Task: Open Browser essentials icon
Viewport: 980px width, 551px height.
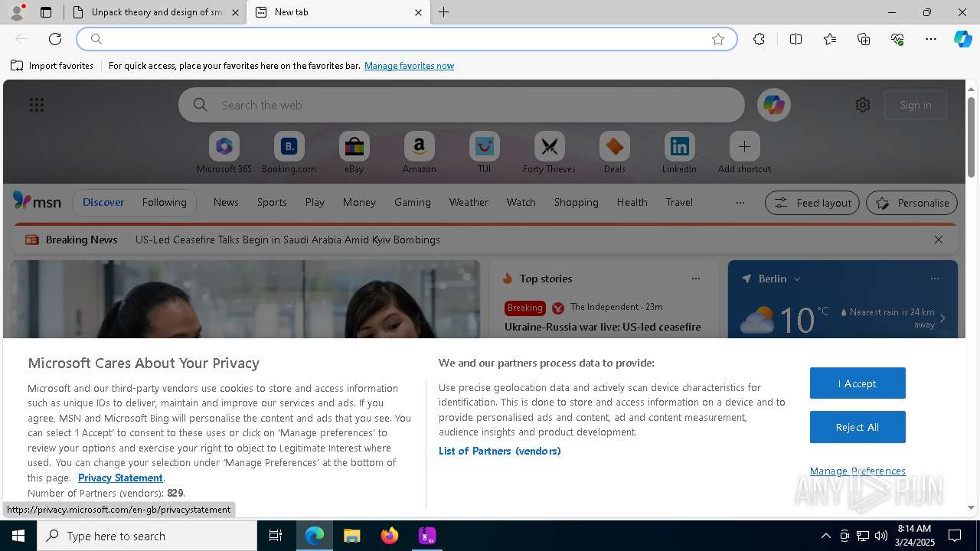Action: [897, 39]
